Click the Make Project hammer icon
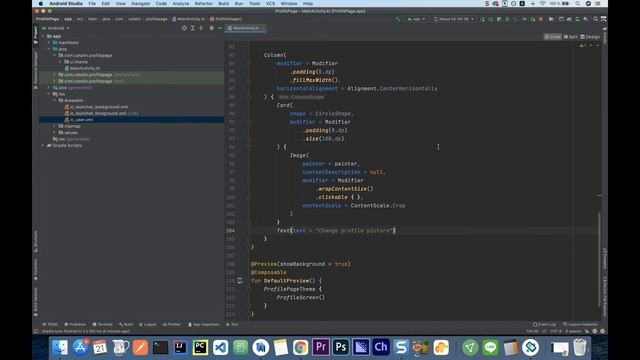Image resolution: width=640 pixels, height=360 pixels. (x=398, y=19)
